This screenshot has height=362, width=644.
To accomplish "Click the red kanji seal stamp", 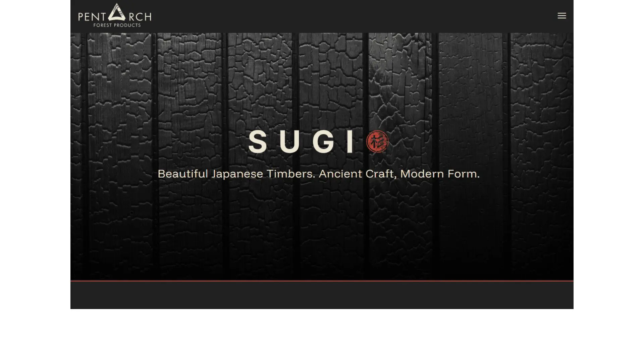I will tap(377, 141).
